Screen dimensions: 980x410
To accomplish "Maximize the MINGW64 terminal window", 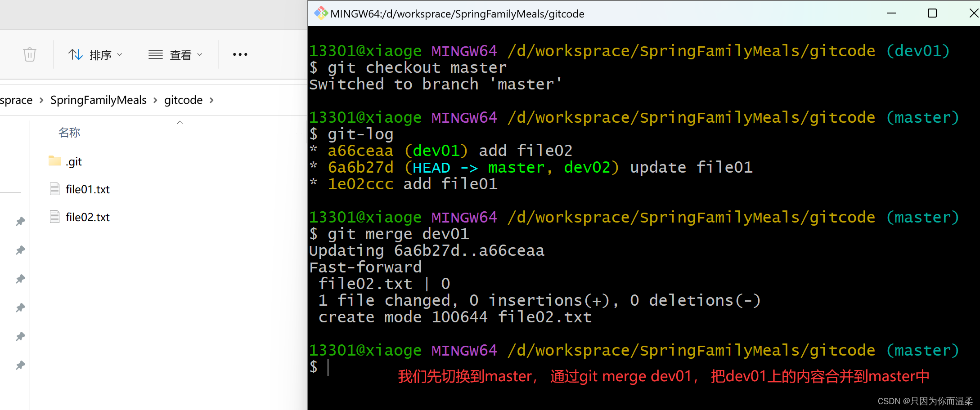I will 932,13.
